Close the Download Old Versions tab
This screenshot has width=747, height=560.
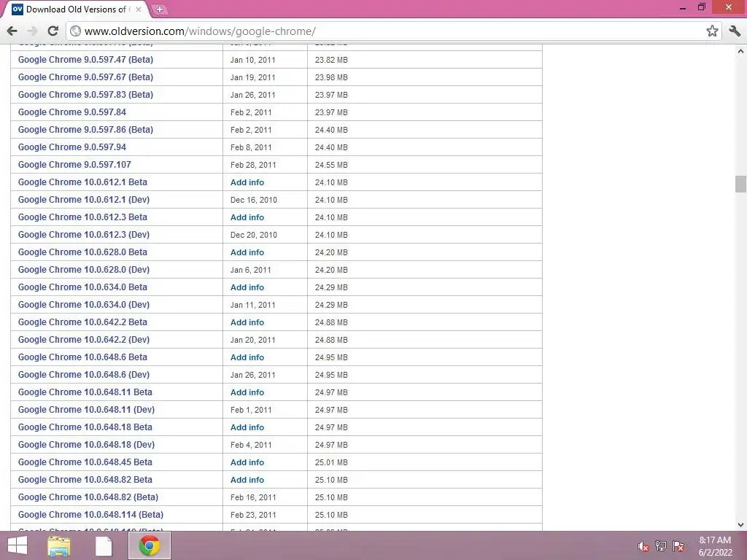click(x=139, y=9)
